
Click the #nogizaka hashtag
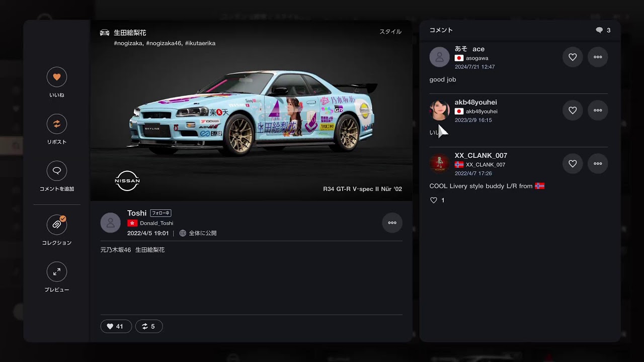[x=129, y=43]
